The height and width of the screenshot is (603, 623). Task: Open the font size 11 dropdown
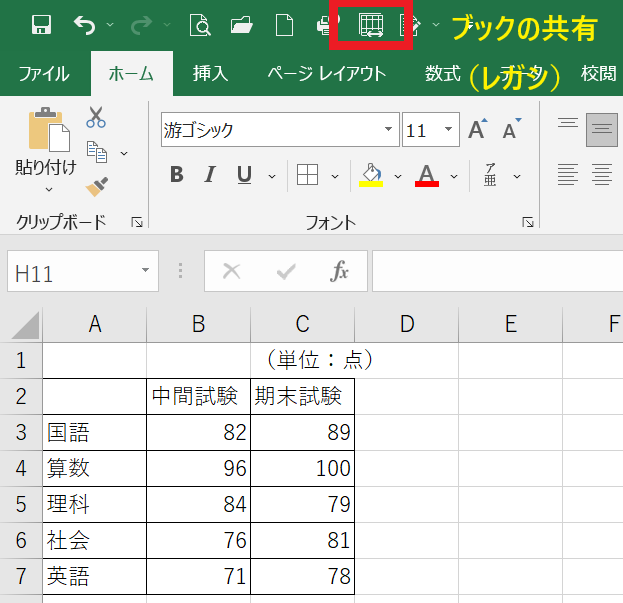click(449, 129)
